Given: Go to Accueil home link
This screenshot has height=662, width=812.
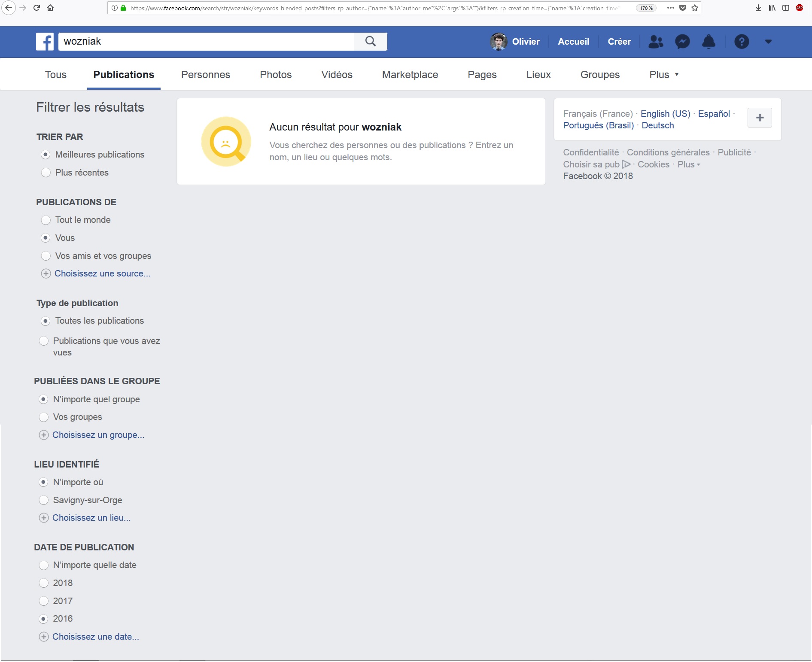Looking at the screenshot, I should [x=573, y=42].
